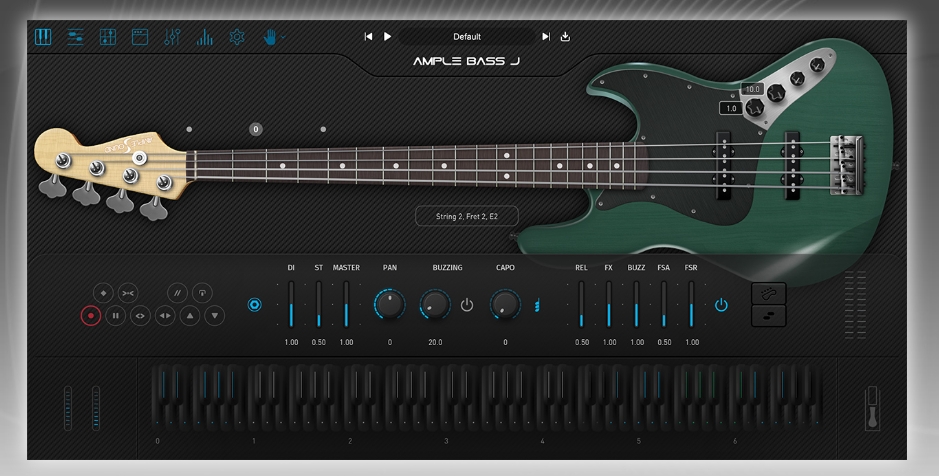Click the tap articulation button
Viewport: 939px width, 476px height.
tap(202, 293)
